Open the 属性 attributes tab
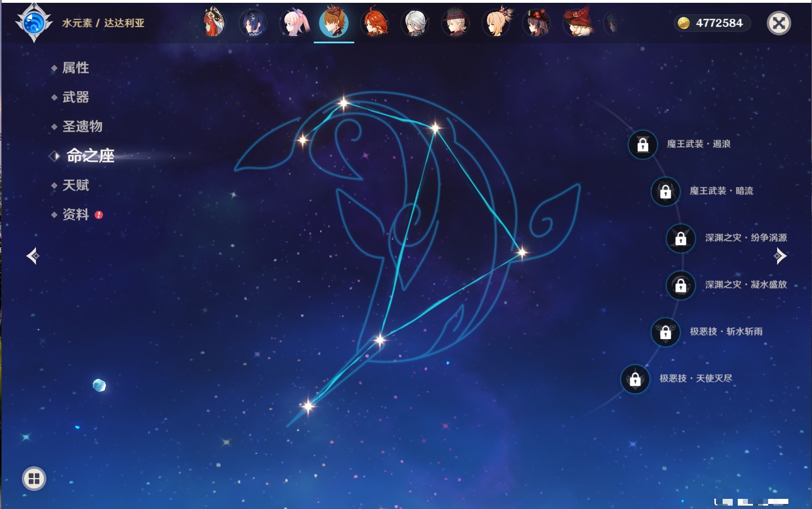812x509 pixels. pyautogui.click(x=75, y=68)
